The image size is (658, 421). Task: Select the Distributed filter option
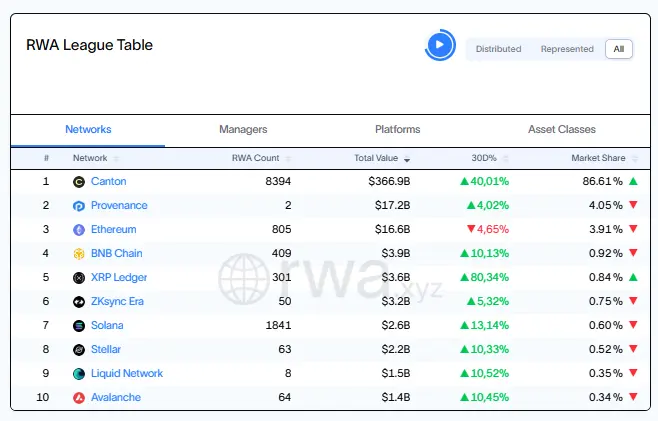(498, 49)
